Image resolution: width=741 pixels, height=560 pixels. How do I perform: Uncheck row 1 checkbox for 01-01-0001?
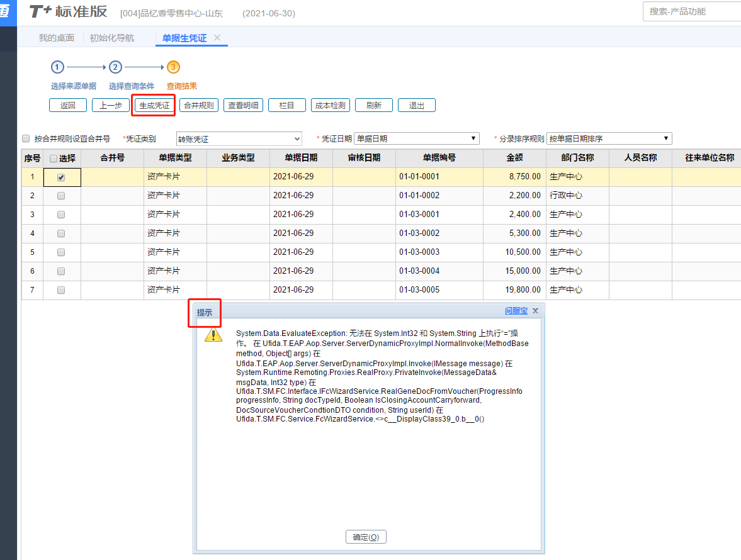click(x=61, y=177)
